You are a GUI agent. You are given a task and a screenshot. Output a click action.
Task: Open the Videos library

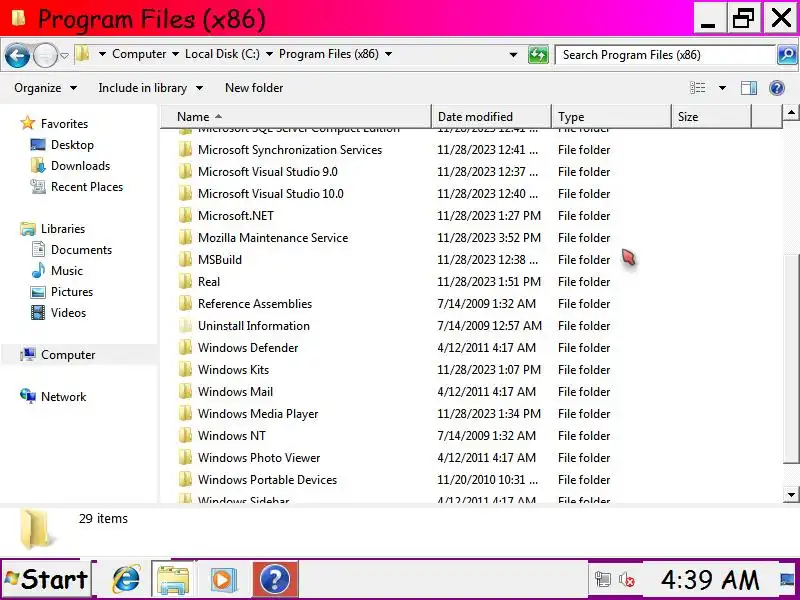point(68,313)
